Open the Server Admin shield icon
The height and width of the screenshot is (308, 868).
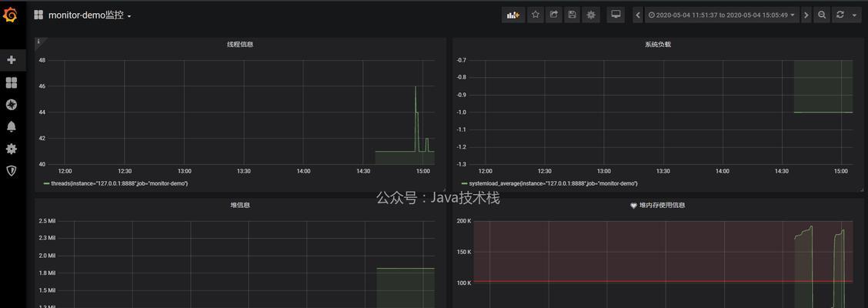[x=11, y=171]
